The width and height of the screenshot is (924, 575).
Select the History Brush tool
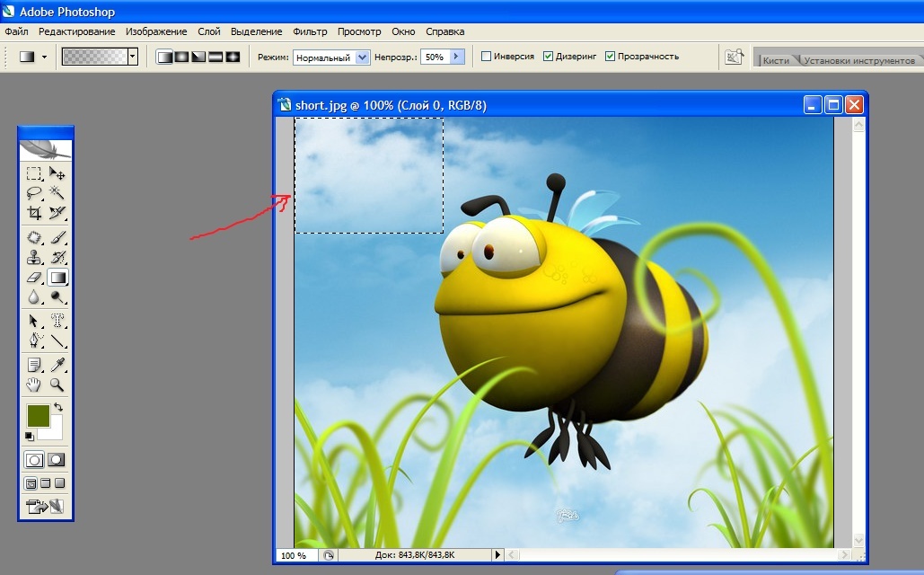(x=57, y=257)
